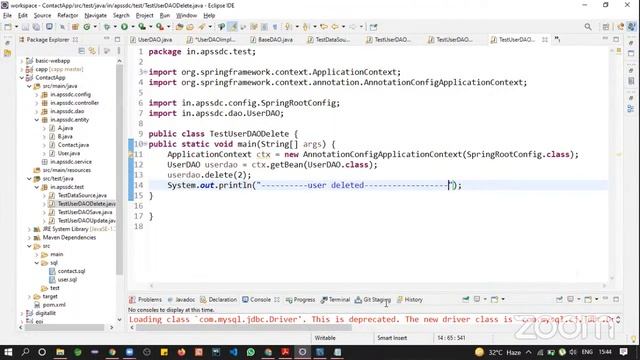Open the Run button dropdown arrow
This screenshot has width=640, height=360.
click(x=133, y=27)
